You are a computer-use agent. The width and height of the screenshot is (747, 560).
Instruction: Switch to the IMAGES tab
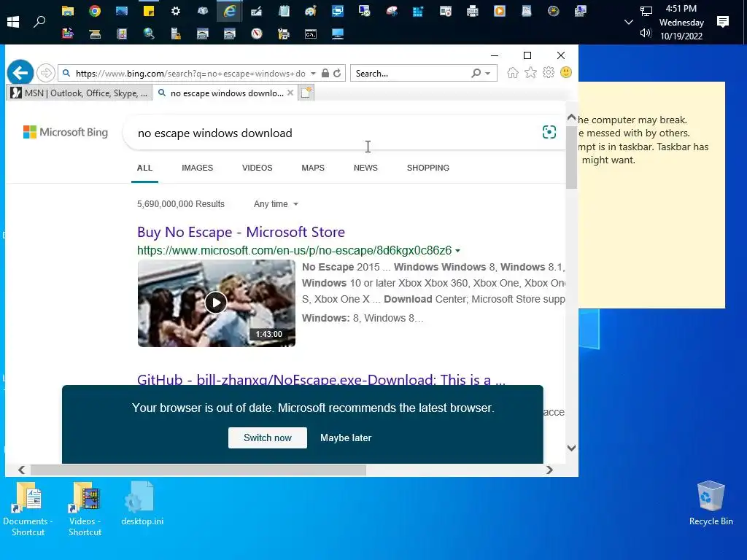[197, 168]
